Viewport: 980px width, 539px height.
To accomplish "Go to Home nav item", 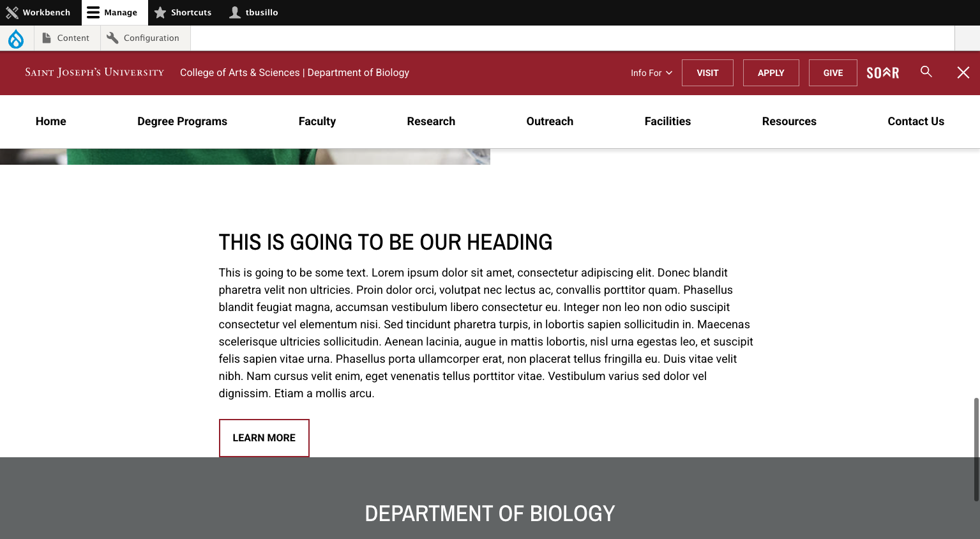I will coord(51,121).
